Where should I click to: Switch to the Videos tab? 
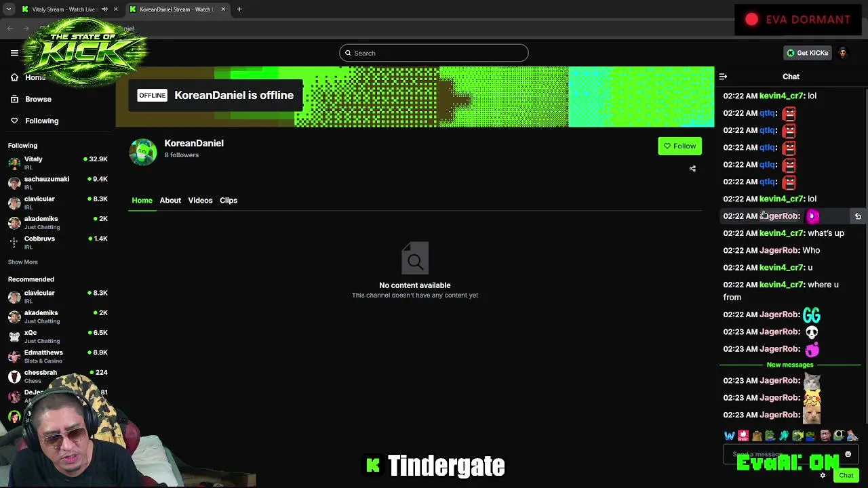[200, 201]
